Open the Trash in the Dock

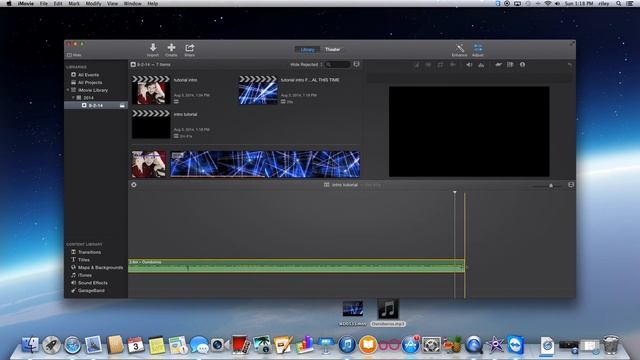[611, 345]
